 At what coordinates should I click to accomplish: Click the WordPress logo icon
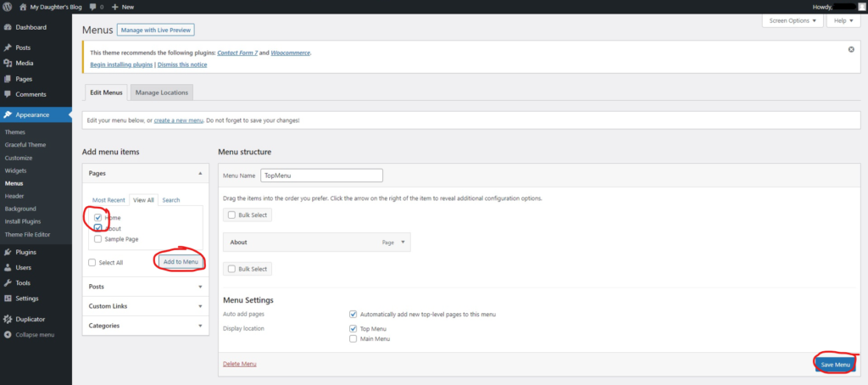(7, 6)
